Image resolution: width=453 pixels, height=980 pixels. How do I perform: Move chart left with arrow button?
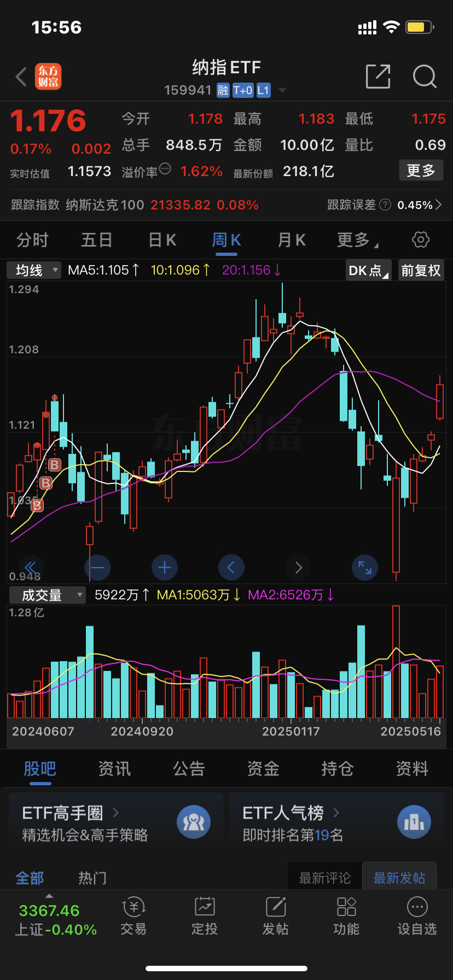(231, 568)
